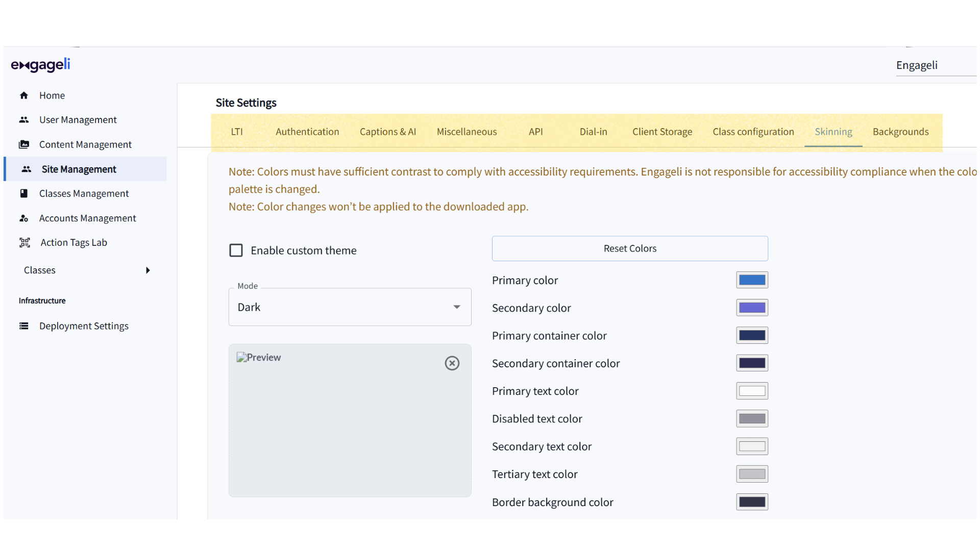Pick the Primary color swatch
980x551 pixels.
[x=752, y=280]
